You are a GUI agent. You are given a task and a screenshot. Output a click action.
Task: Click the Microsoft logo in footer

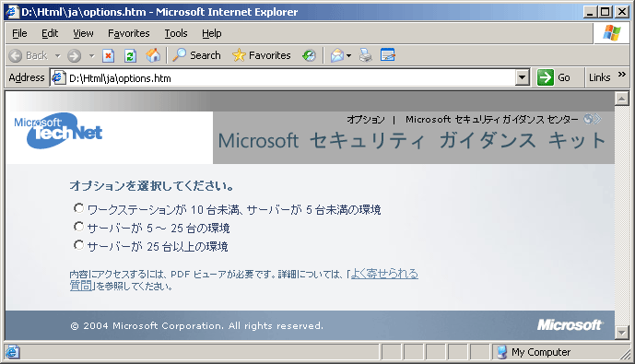pos(570,324)
